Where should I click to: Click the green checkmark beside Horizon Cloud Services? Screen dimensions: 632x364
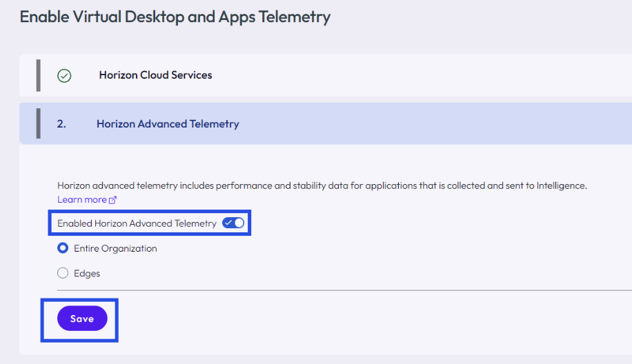coord(64,75)
